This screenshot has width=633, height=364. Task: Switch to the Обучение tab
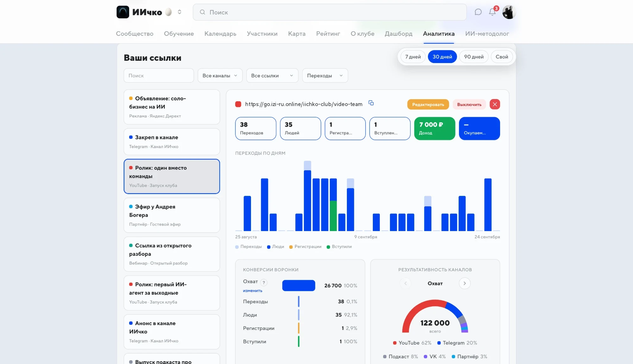point(179,34)
